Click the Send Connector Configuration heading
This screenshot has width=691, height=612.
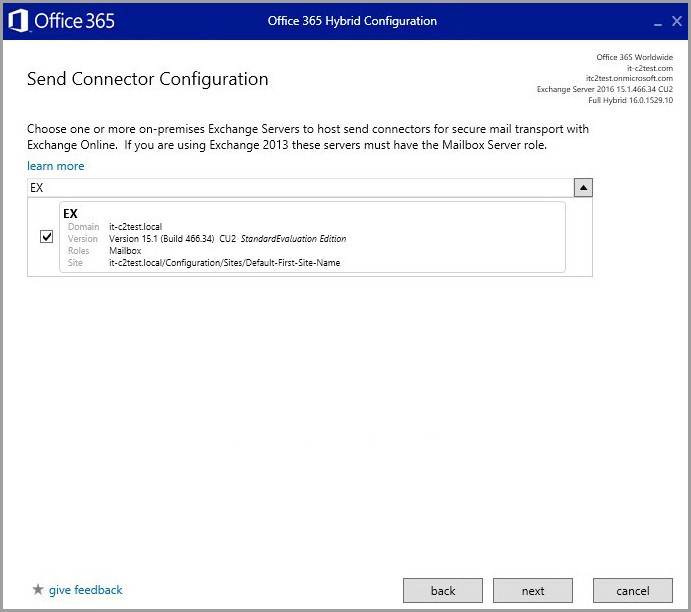pyautogui.click(x=148, y=79)
